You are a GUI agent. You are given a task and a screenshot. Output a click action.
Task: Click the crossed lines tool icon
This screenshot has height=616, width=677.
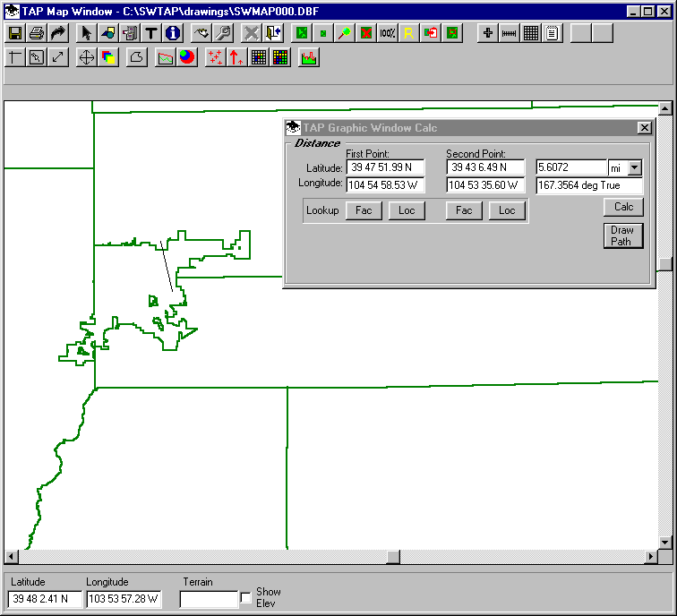click(15, 57)
